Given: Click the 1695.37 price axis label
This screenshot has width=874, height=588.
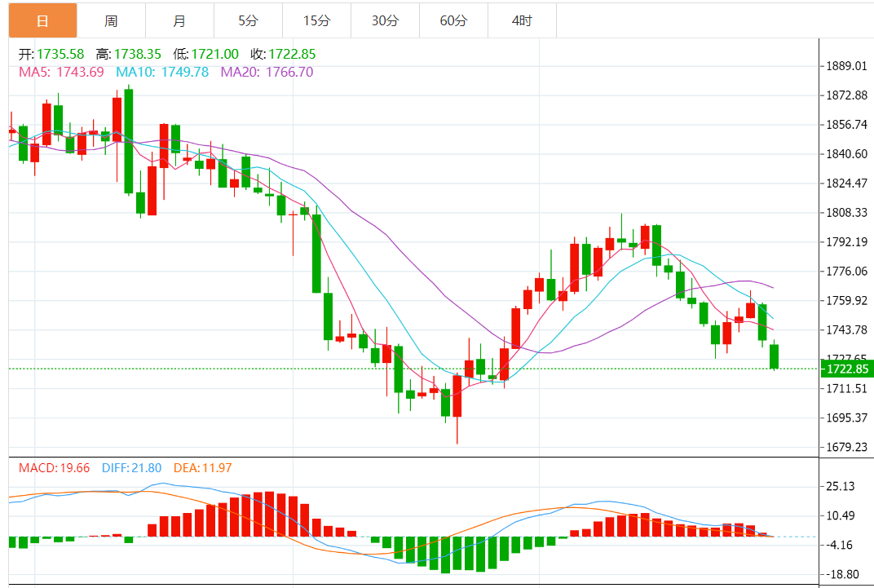Looking at the screenshot, I should (x=846, y=418).
